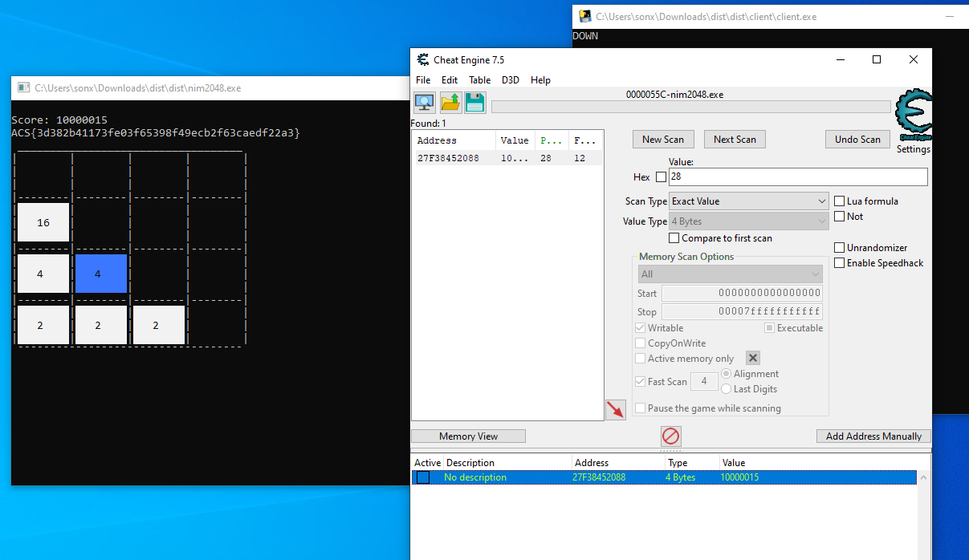Click Previous column header in results

[552, 140]
